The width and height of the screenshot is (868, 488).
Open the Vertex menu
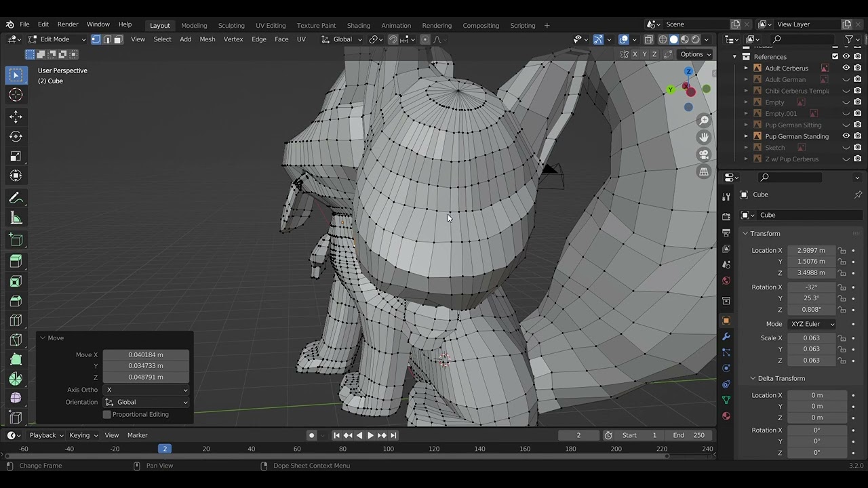click(x=233, y=39)
